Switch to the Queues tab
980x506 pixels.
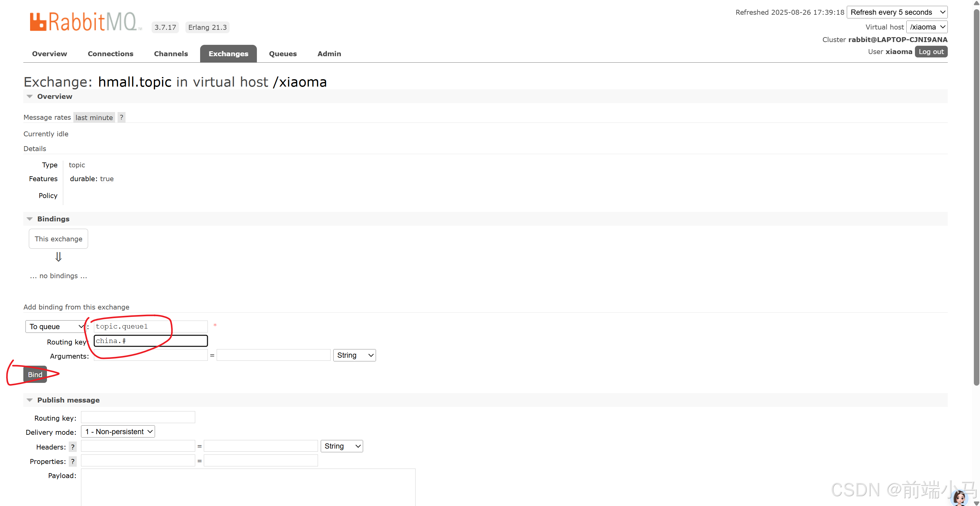tap(283, 54)
